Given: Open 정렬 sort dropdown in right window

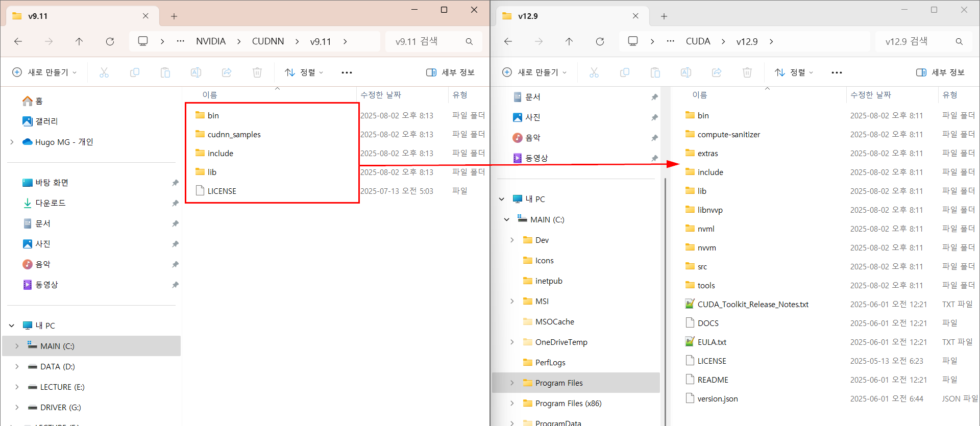Looking at the screenshot, I should click(x=794, y=72).
